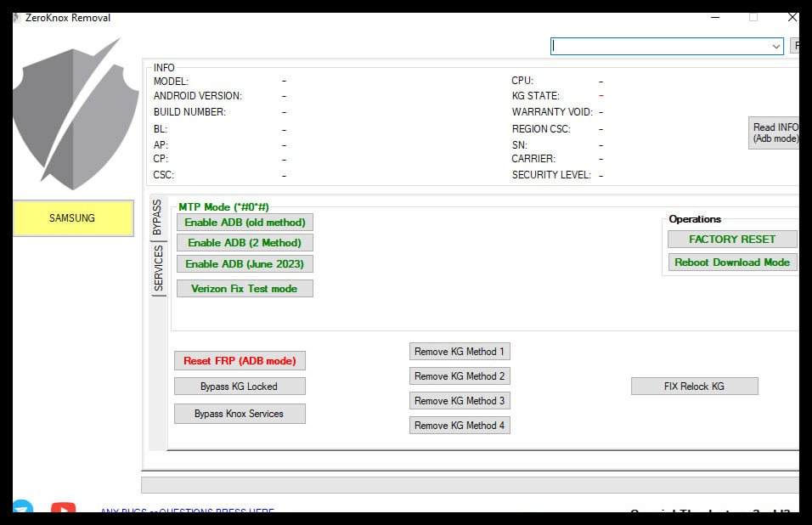Image resolution: width=812 pixels, height=525 pixels.
Task: Click Read INFO (Adb mode) button
Action: tap(774, 133)
